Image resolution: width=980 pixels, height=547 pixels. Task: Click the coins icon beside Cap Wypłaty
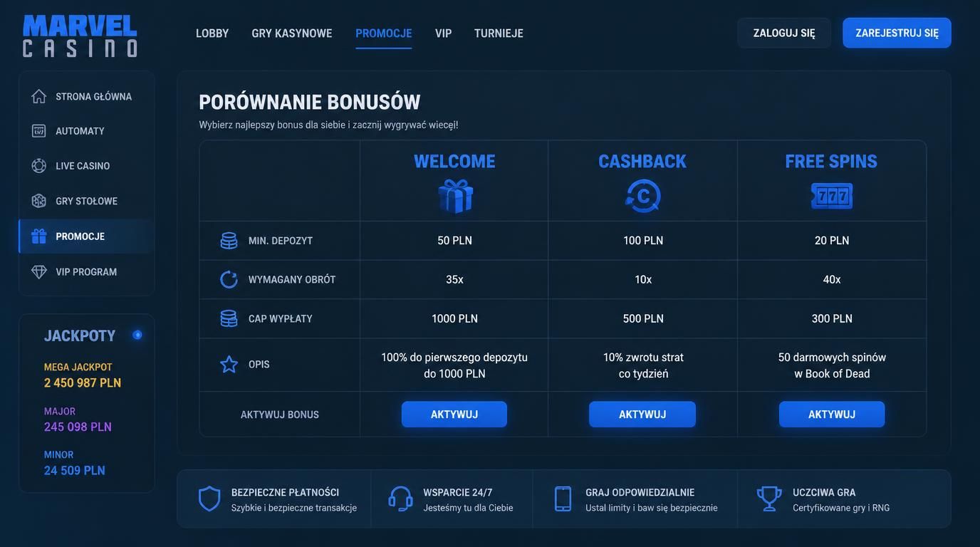[229, 318]
